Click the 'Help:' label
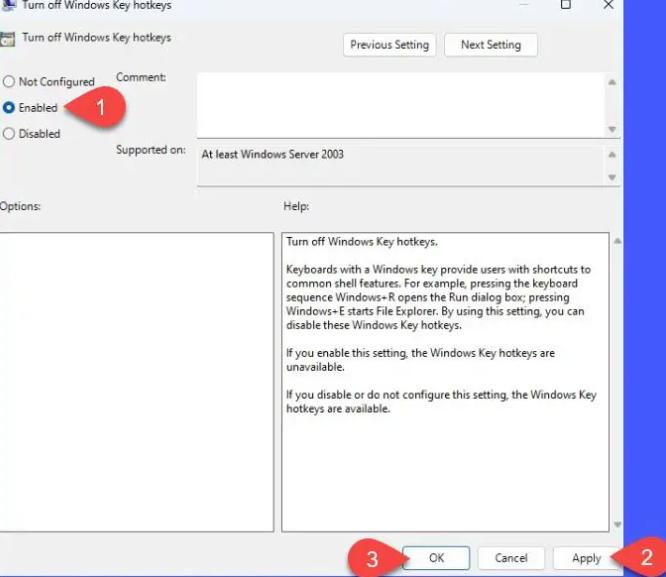Viewport: 666px width, 577px height. (296, 206)
